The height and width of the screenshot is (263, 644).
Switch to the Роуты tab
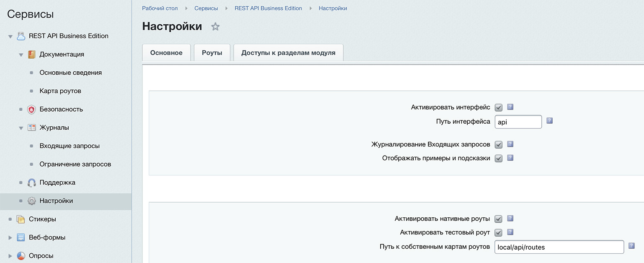212,53
